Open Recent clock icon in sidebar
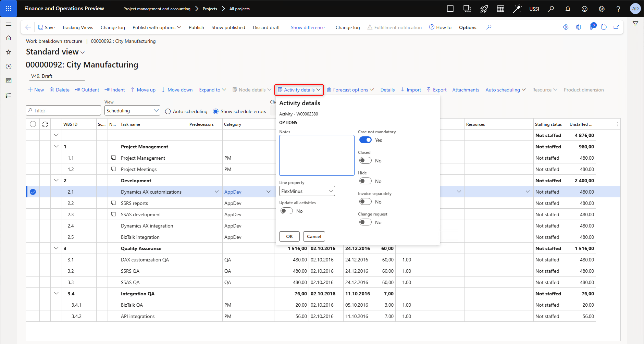The height and width of the screenshot is (344, 644). click(x=9, y=66)
